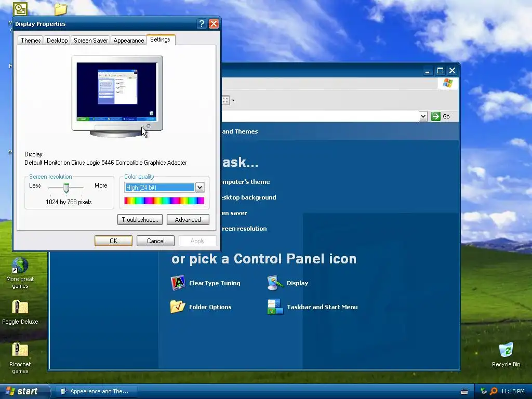Click the screen resolution task link

[244, 229]
